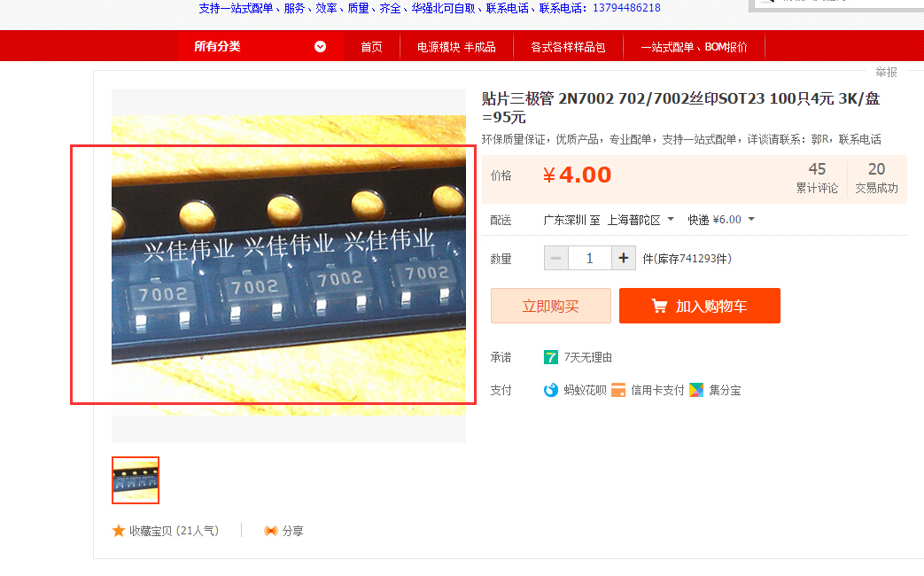This screenshot has height=576, width=924.
Task: Select the 各式各样样品包 menu item
Action: [x=568, y=47]
